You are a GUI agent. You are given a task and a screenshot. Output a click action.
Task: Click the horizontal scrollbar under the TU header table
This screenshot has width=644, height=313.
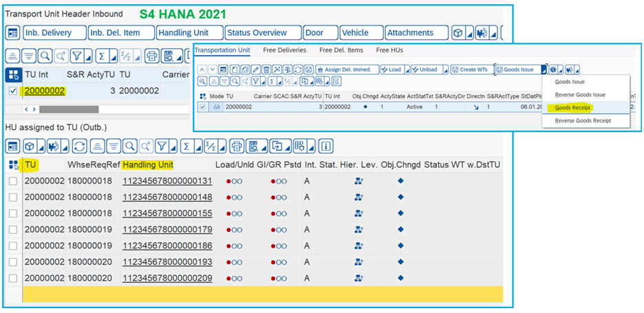click(x=69, y=109)
